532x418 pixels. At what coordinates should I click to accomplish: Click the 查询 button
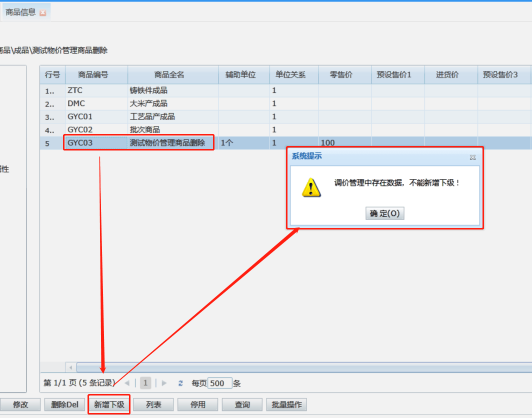[x=242, y=404]
